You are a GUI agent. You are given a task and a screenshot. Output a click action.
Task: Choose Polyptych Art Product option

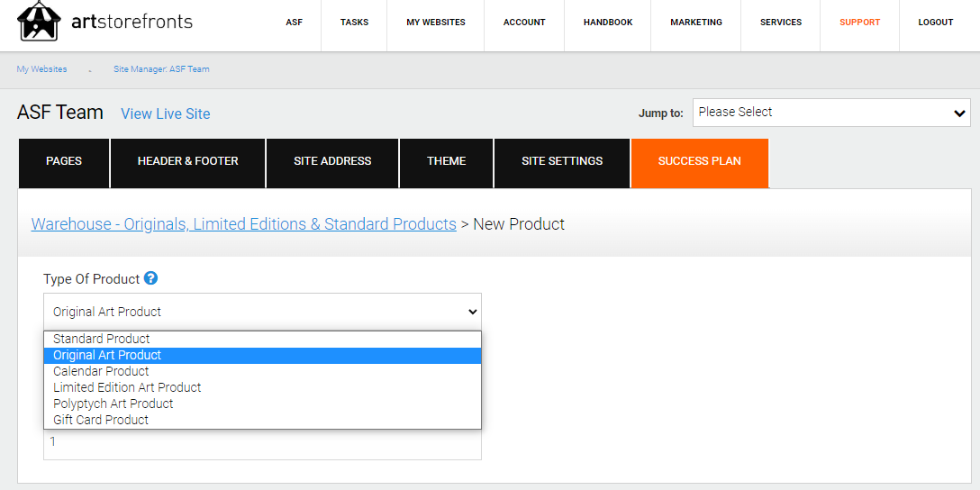click(113, 404)
